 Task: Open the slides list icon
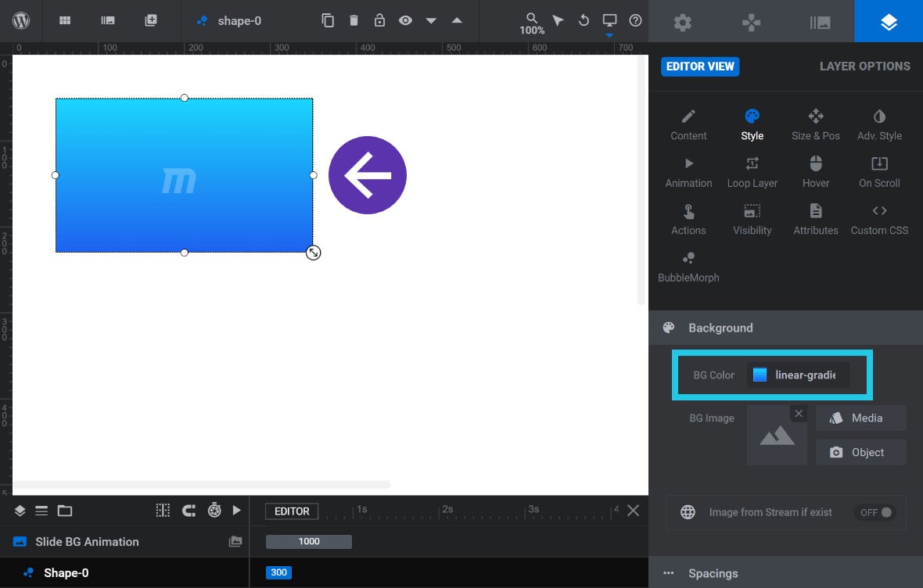click(108, 20)
